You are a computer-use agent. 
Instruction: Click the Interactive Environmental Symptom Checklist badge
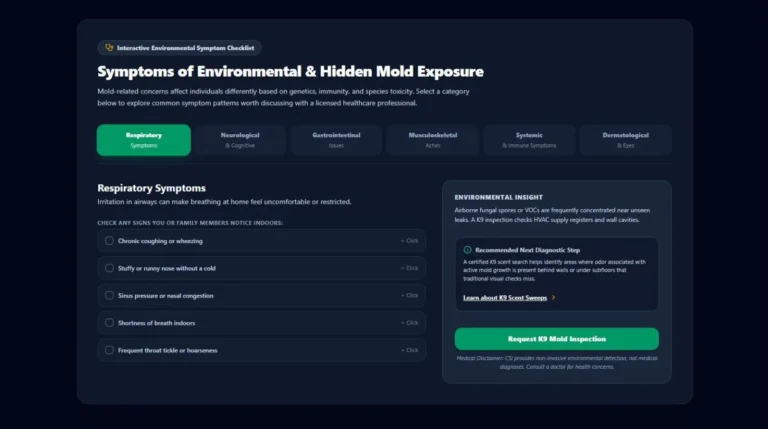click(179, 48)
